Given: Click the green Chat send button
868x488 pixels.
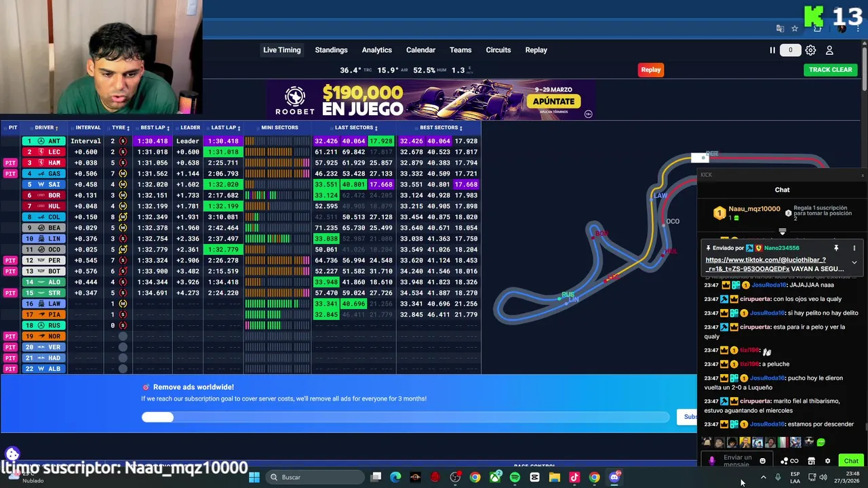Looking at the screenshot, I should [x=851, y=461].
